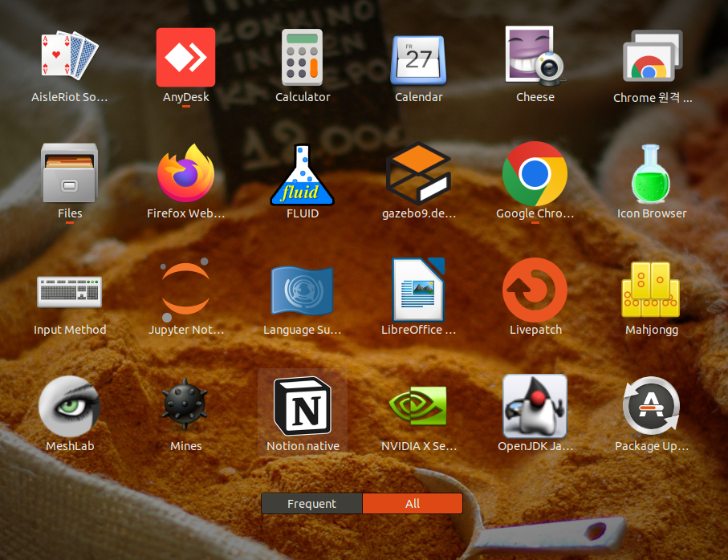Switch to the All apps tab
The width and height of the screenshot is (728, 560).
tap(413, 504)
